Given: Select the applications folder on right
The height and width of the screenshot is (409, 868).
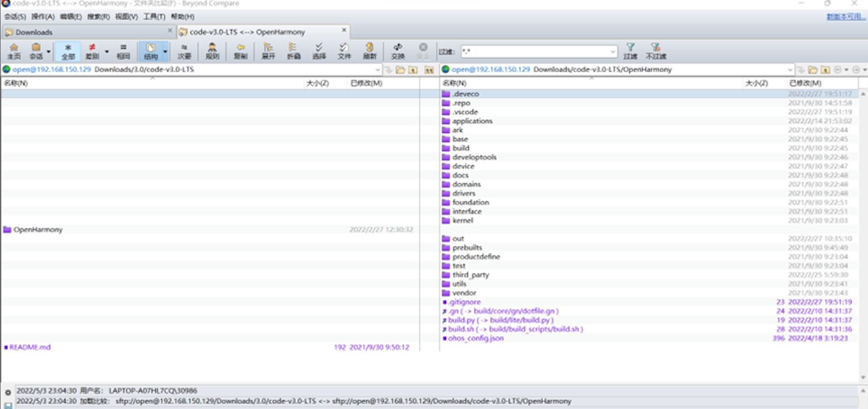Looking at the screenshot, I should 472,121.
